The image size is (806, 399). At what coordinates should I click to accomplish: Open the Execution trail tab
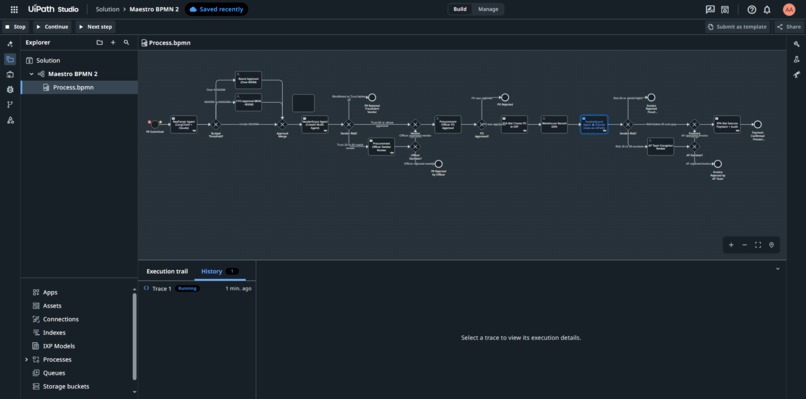click(167, 271)
